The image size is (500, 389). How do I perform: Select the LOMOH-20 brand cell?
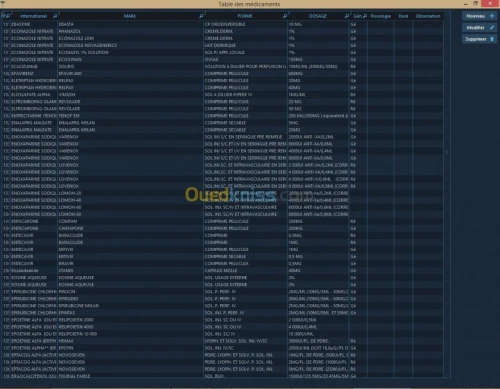pyautogui.click(x=130, y=193)
